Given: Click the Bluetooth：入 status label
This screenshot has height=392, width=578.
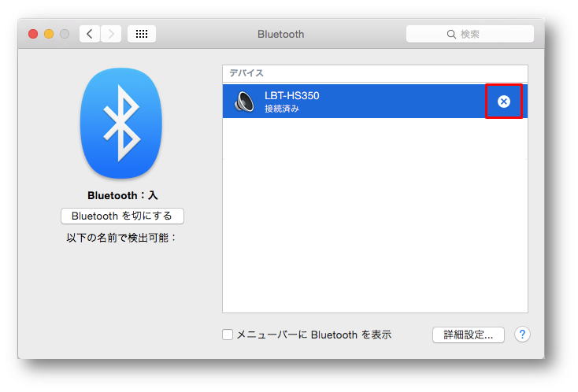Looking at the screenshot, I should point(122,195).
